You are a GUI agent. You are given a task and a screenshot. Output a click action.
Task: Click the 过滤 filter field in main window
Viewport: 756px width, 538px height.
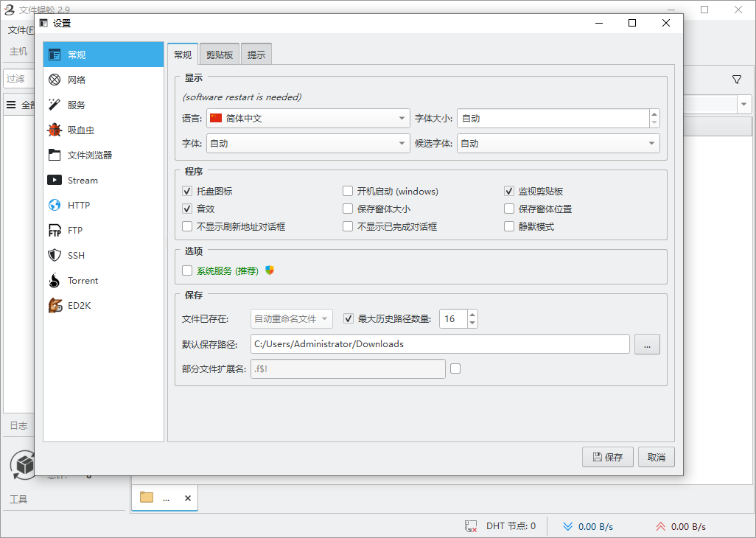click(x=19, y=79)
